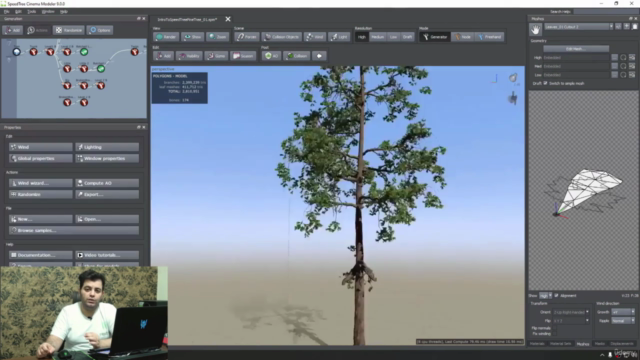Open the Show resolution dropdown
The height and width of the screenshot is (360, 640).
[x=546, y=296]
